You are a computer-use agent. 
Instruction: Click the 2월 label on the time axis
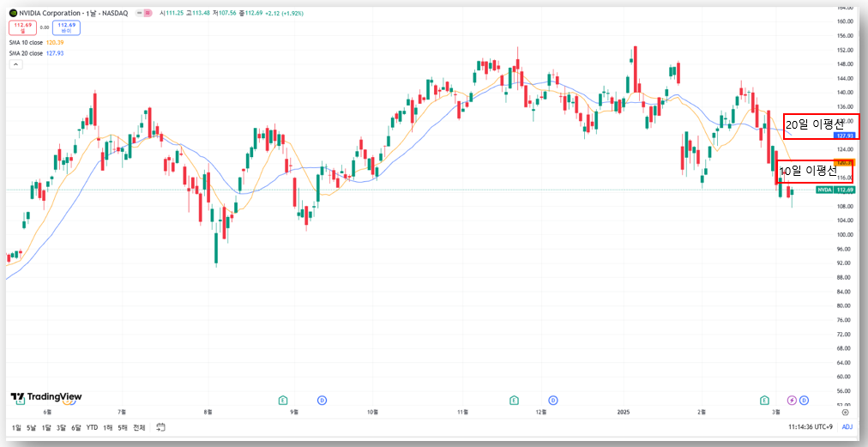pyautogui.click(x=702, y=412)
